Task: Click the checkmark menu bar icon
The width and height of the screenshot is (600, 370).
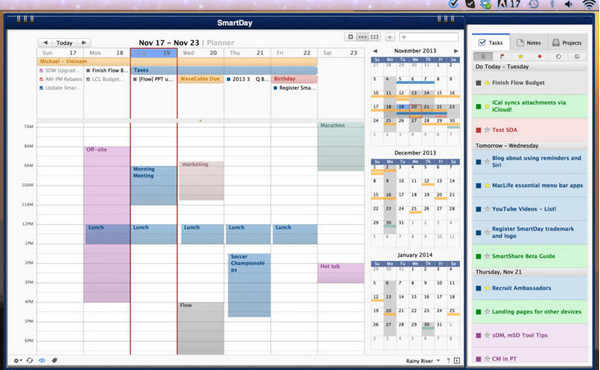Action: (453, 4)
